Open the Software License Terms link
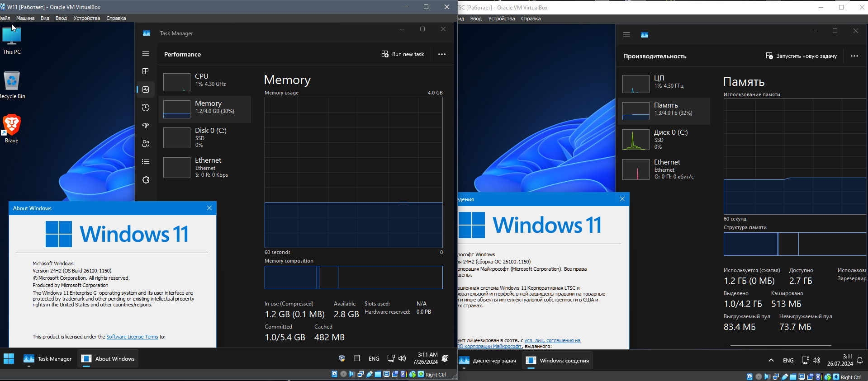This screenshot has width=868, height=381. 132,337
